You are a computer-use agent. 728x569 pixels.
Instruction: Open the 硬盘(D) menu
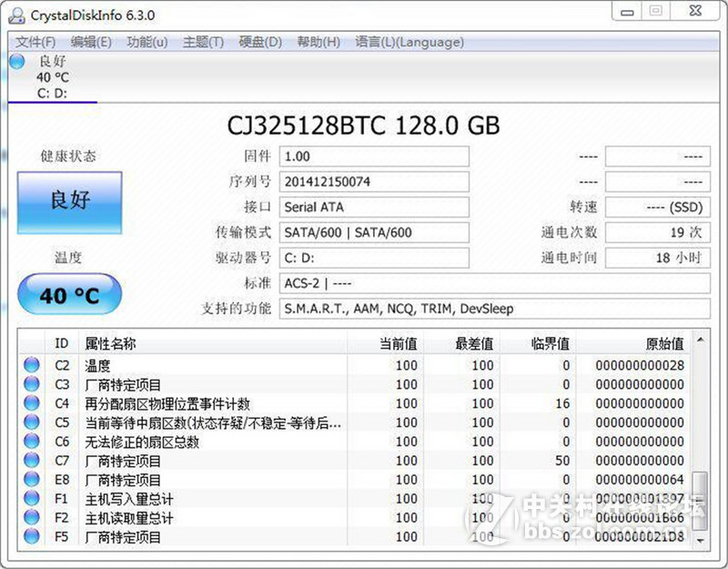click(260, 42)
